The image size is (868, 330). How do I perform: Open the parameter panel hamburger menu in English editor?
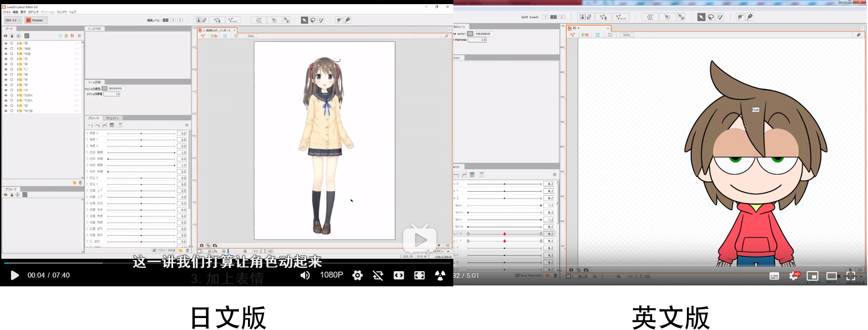point(555,175)
